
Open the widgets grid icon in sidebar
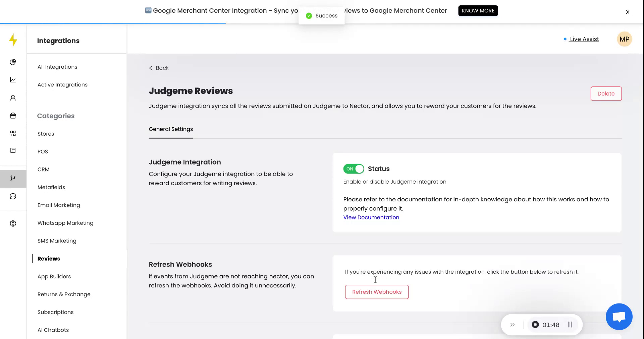(13, 133)
